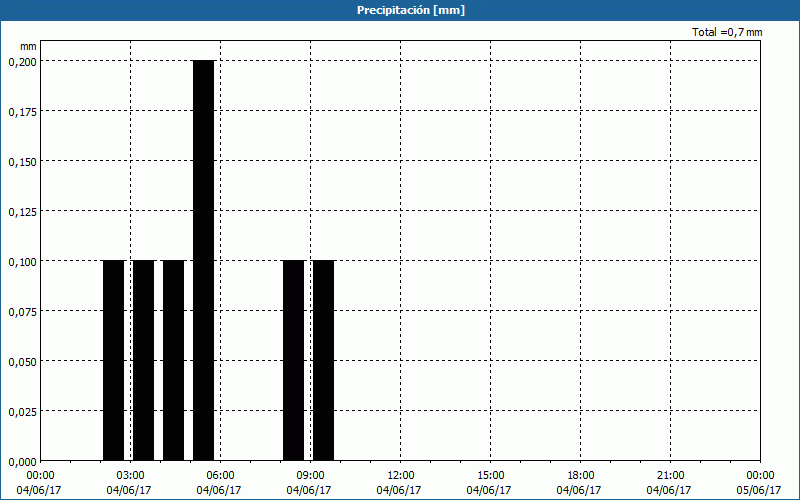800x500 pixels.
Task: Click the 0,075 y-axis label
Action: (x=22, y=312)
